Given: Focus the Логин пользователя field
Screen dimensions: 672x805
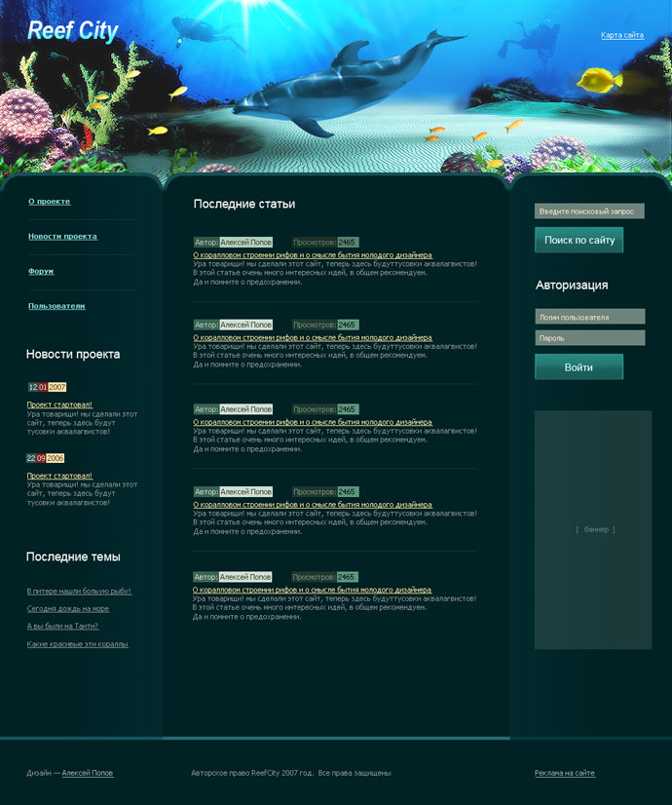Looking at the screenshot, I should [x=590, y=316].
